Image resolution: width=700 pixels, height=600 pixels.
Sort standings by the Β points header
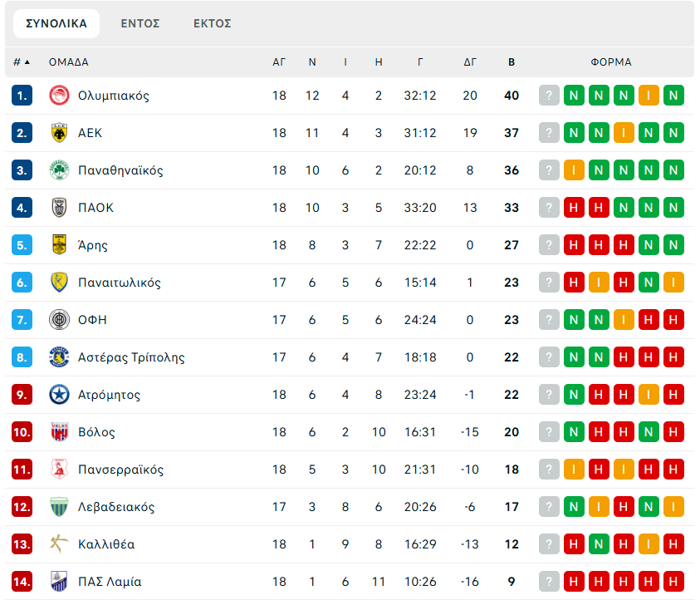pyautogui.click(x=512, y=62)
